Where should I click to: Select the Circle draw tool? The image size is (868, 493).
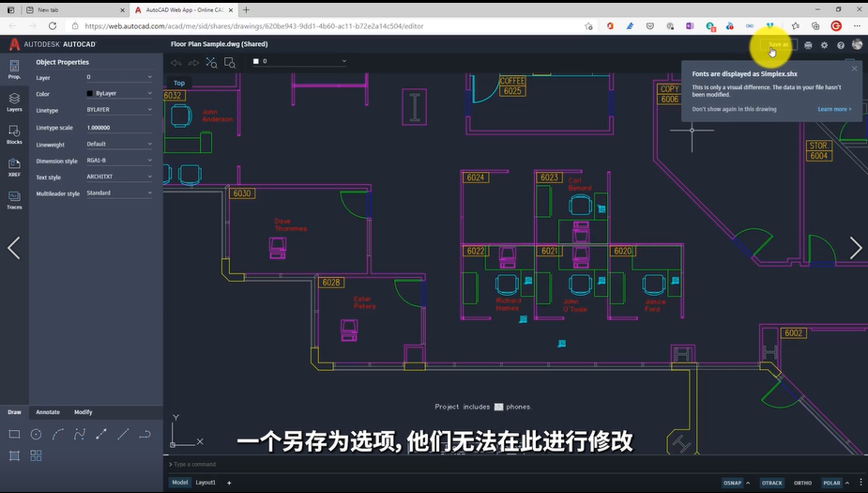36,434
